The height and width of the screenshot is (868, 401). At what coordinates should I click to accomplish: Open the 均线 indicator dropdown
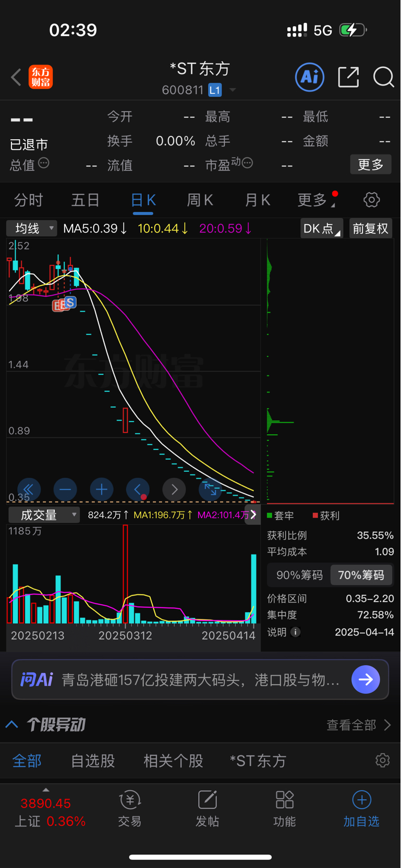[x=32, y=228]
